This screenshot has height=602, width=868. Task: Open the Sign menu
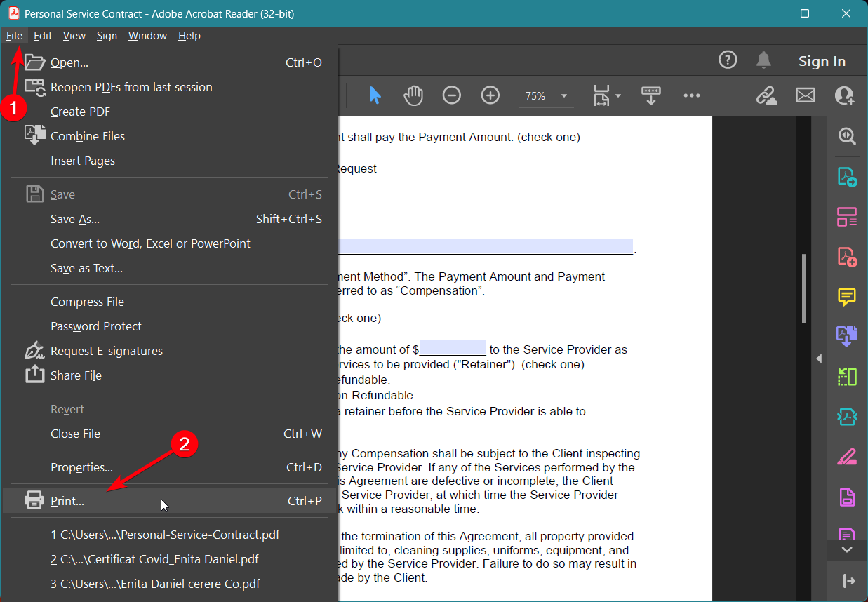(107, 35)
